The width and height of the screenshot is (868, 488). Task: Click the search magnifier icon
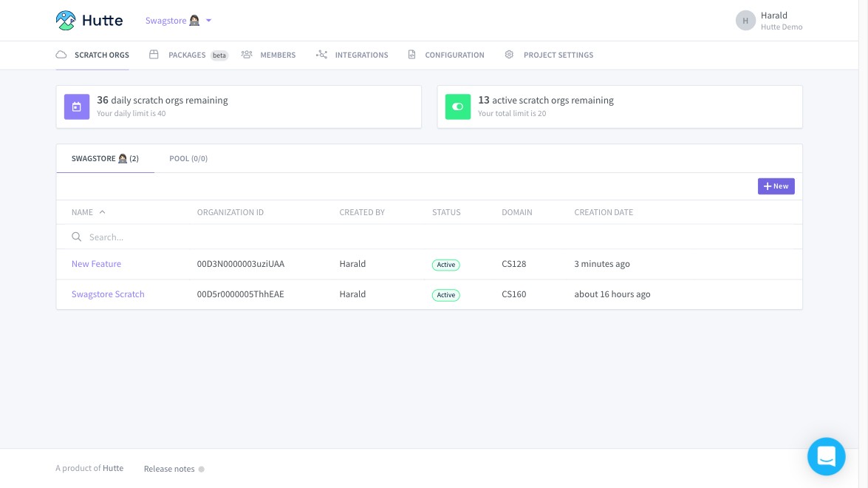click(x=76, y=237)
